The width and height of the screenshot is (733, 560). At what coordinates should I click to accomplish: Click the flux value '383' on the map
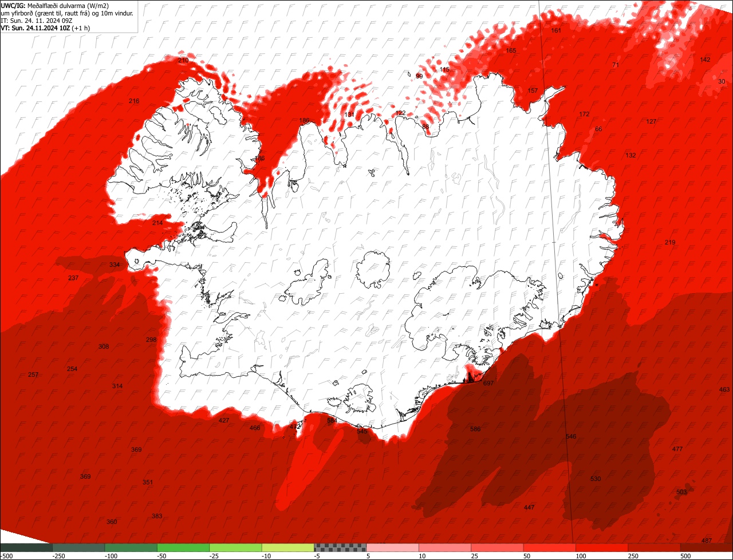(x=157, y=516)
